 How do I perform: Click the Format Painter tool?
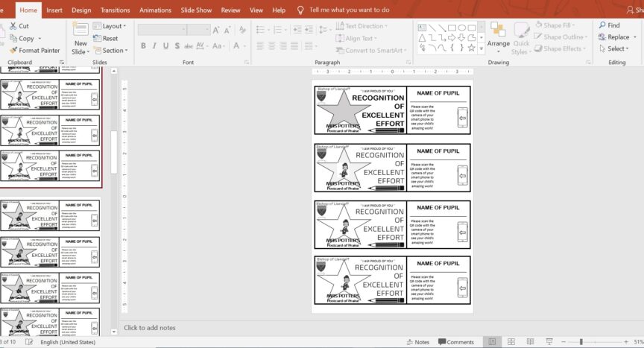point(34,51)
